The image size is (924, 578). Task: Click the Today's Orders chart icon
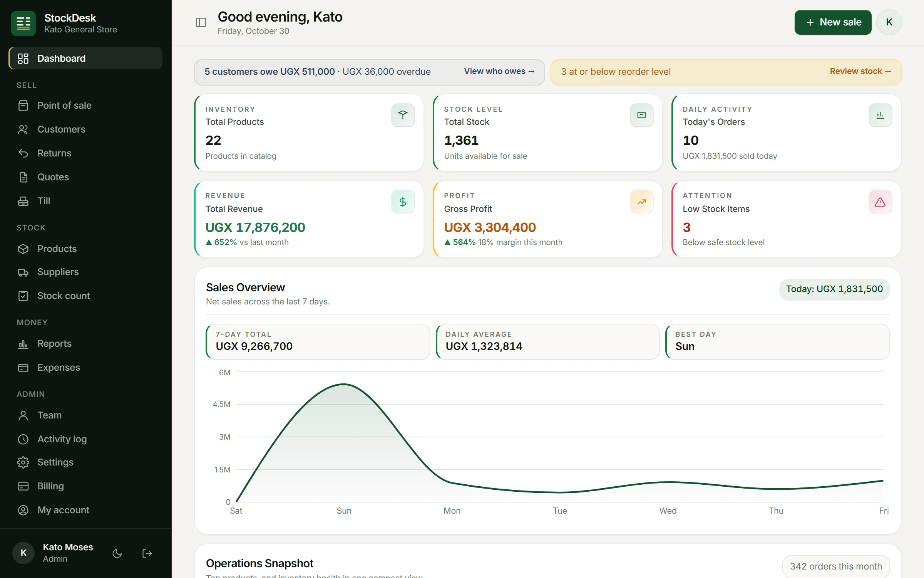pyautogui.click(x=880, y=115)
